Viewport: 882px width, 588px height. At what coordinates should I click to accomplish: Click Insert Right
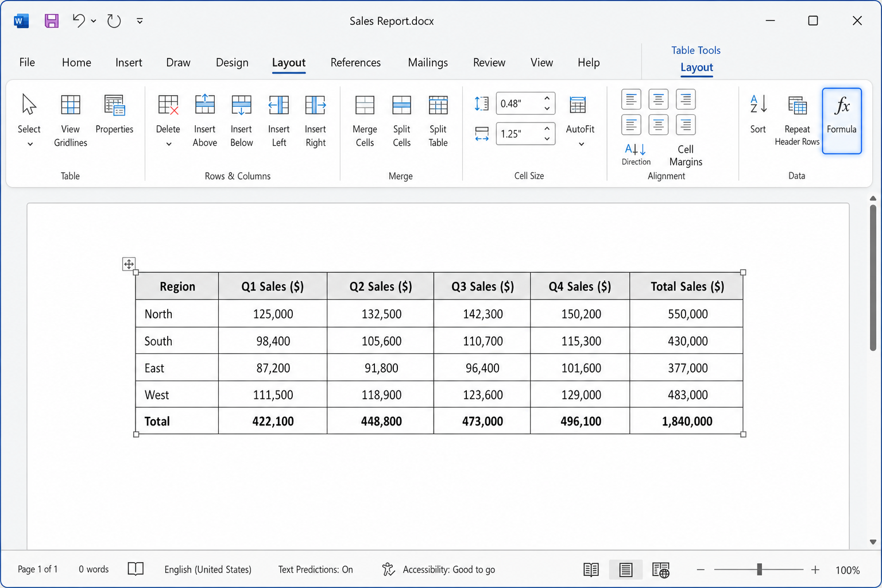315,121
